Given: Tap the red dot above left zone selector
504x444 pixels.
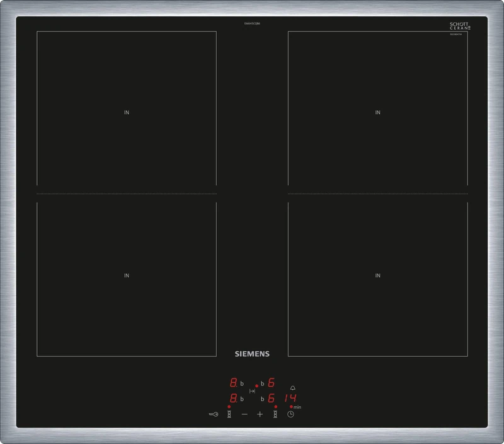Looking at the screenshot, I should [229, 406].
